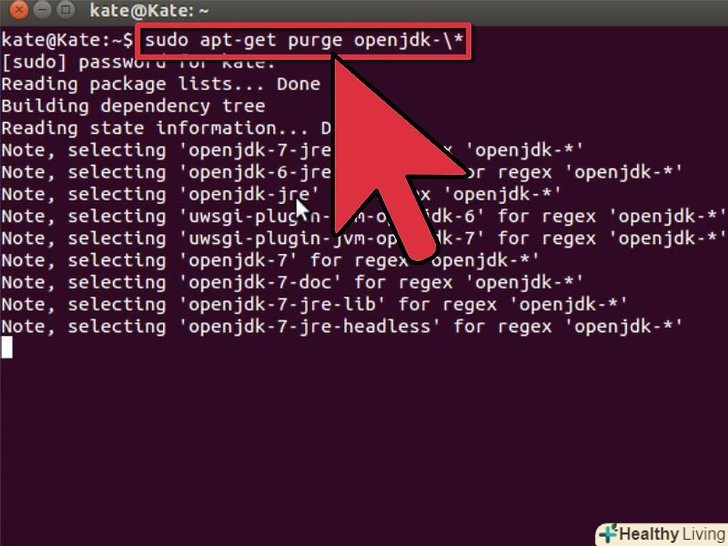Select the 'Reading state information' line
The height and width of the screenshot is (546, 728).
coord(166,129)
